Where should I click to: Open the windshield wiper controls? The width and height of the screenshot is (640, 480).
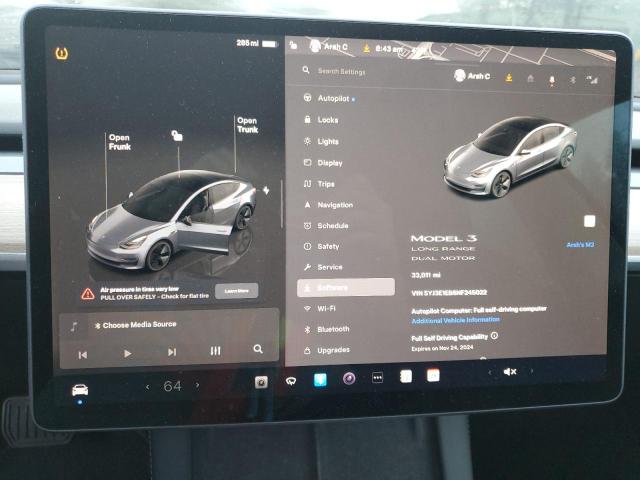(x=291, y=381)
